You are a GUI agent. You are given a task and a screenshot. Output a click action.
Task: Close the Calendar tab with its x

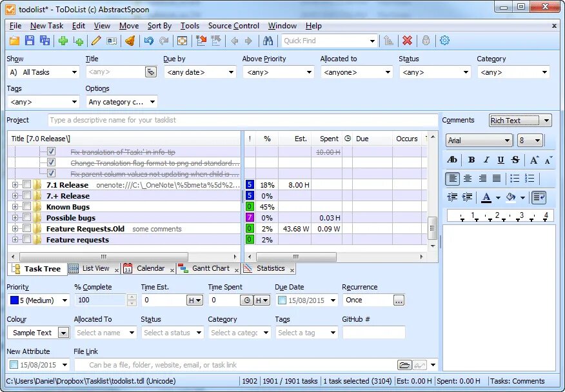172,270
